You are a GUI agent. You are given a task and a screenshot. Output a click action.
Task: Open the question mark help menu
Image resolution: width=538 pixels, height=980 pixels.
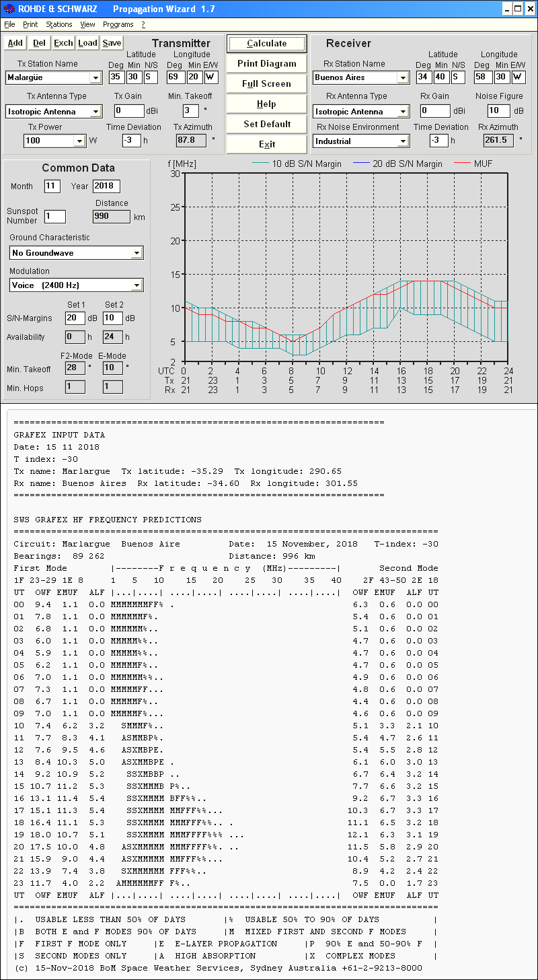(143, 24)
